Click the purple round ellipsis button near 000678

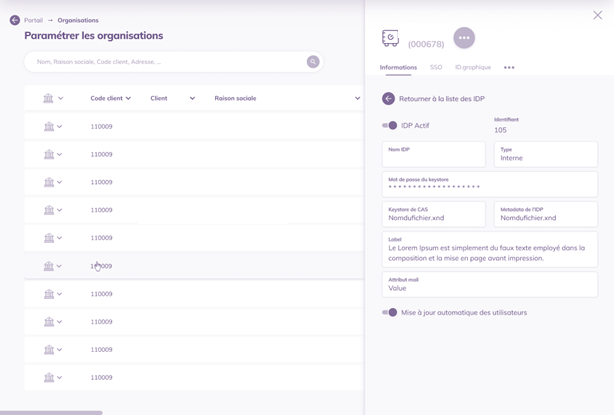pyautogui.click(x=464, y=38)
